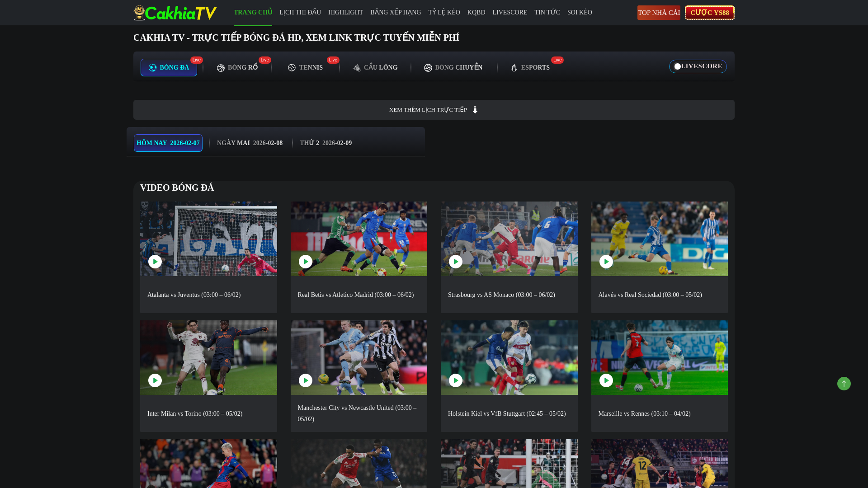868x488 pixels.
Task: Click the Live badge on Esports tab
Action: [x=557, y=60]
